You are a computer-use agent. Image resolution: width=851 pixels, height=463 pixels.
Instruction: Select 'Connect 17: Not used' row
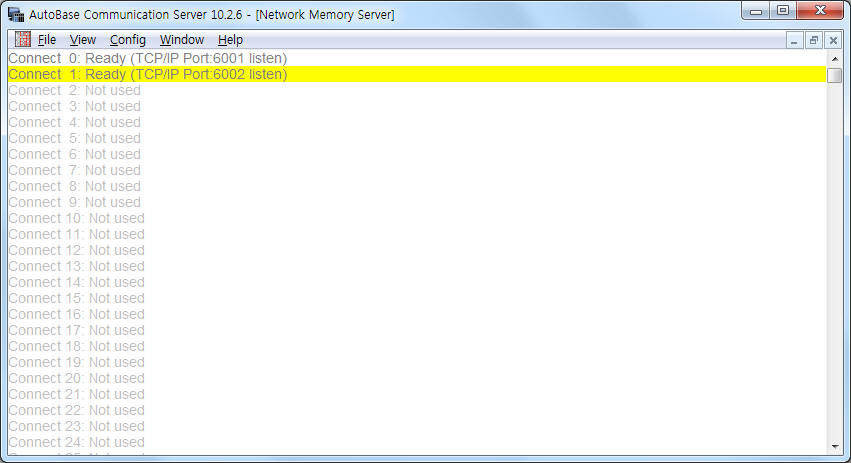click(x=417, y=331)
